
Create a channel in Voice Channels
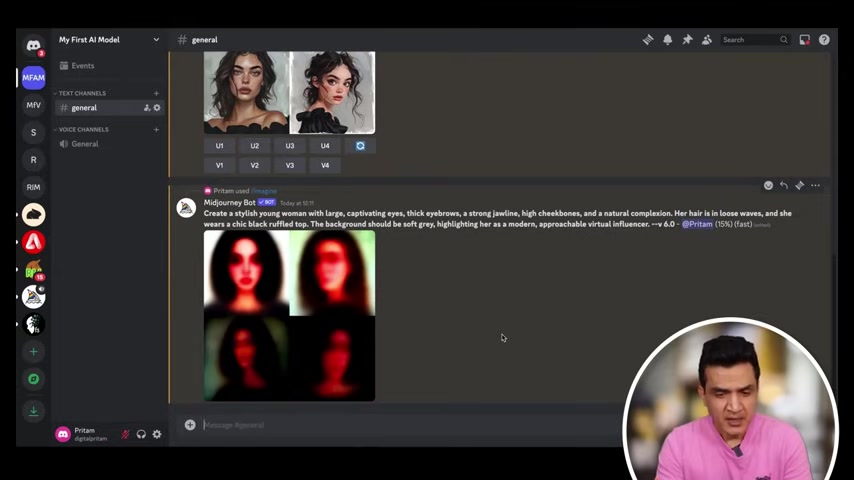pyautogui.click(x=156, y=130)
